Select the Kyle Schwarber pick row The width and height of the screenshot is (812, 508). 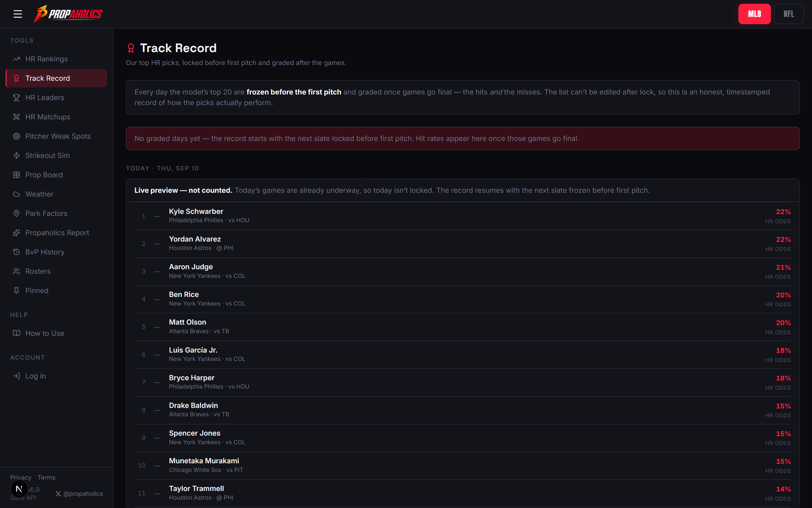(463, 216)
